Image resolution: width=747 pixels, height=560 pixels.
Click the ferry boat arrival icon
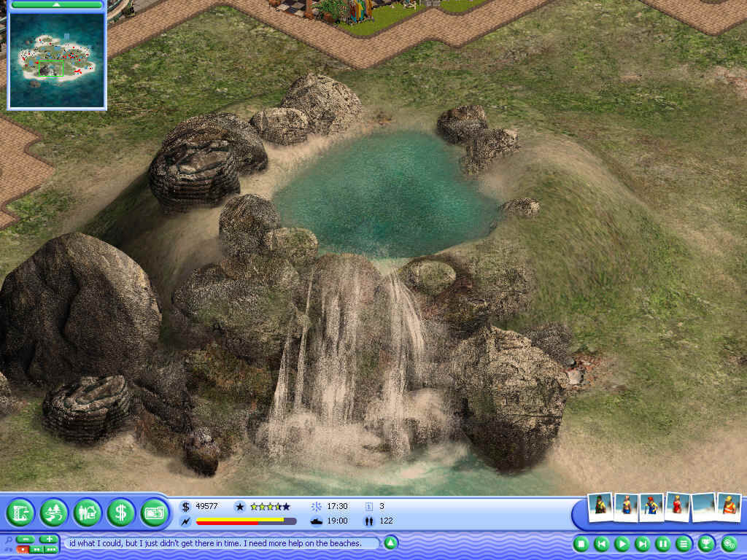317,521
